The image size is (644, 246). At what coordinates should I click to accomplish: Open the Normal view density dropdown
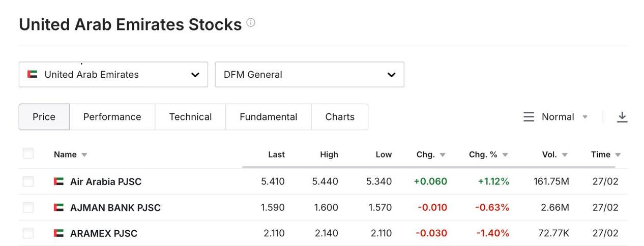coord(564,117)
